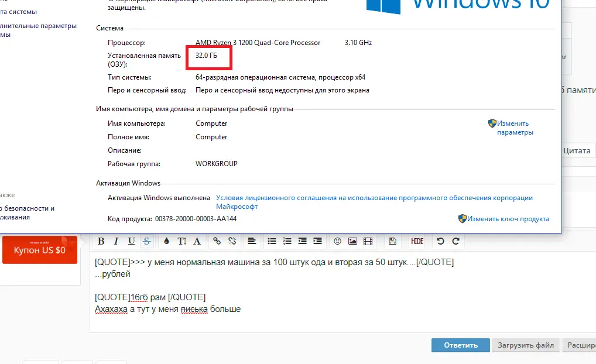This screenshot has height=364, width=596.
Task: Open the text color drop icon
Action: [x=166, y=241]
